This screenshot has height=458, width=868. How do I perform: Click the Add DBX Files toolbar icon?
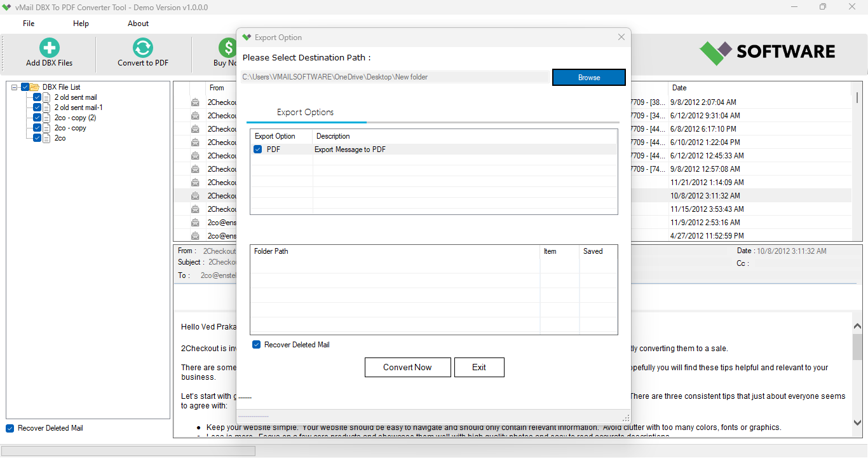[x=48, y=48]
